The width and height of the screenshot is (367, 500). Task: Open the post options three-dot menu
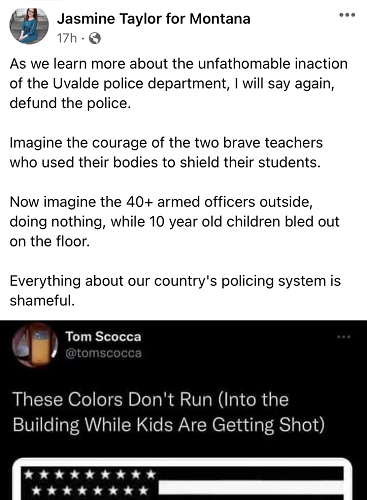(x=347, y=15)
